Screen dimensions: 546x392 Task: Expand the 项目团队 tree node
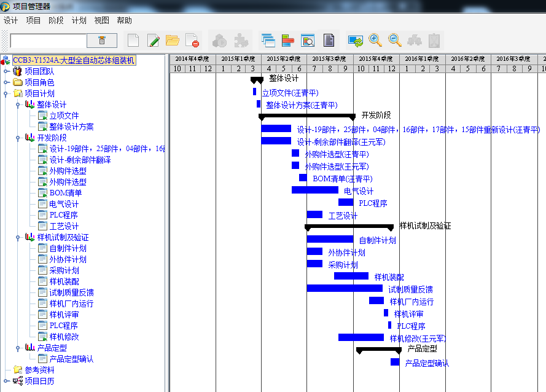click(7, 71)
